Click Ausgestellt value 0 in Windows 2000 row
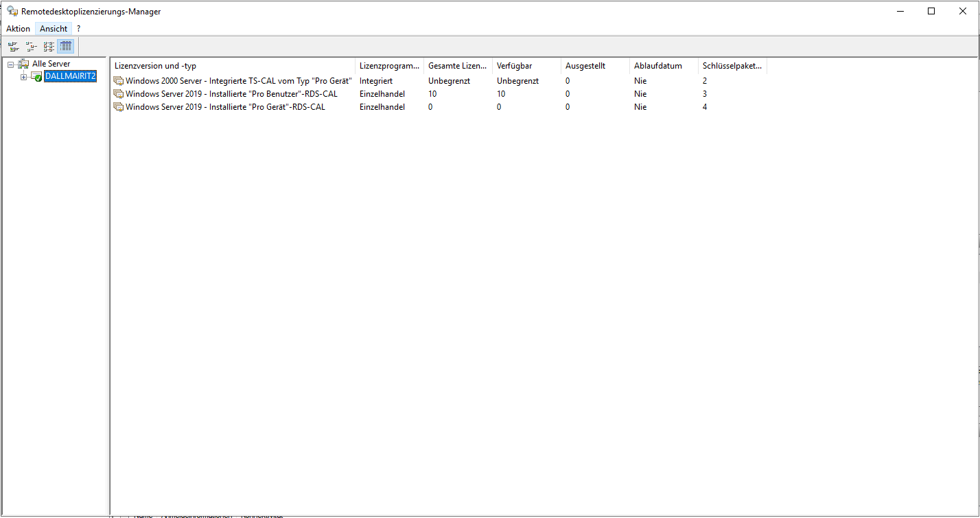Screen dimensions: 980x518 [568, 81]
